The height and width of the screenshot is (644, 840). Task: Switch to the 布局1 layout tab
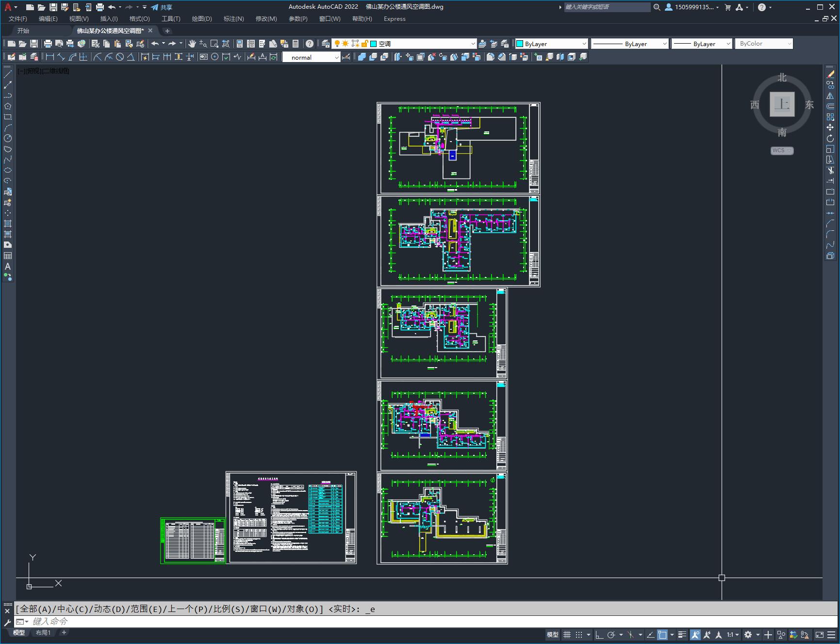(43, 632)
